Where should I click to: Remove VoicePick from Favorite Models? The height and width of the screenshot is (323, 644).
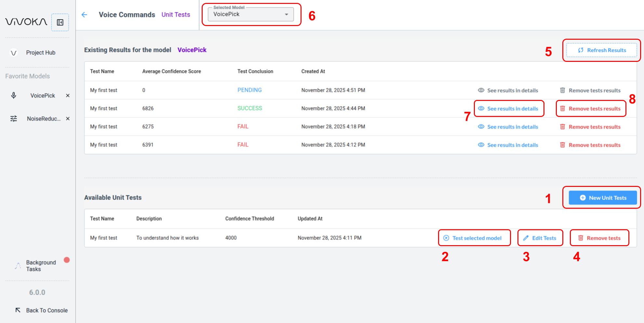(68, 95)
